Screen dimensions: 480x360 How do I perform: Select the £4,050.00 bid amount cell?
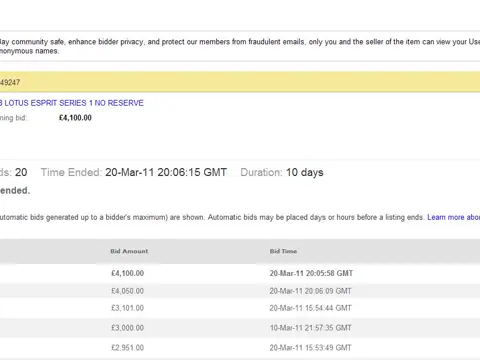click(x=128, y=291)
